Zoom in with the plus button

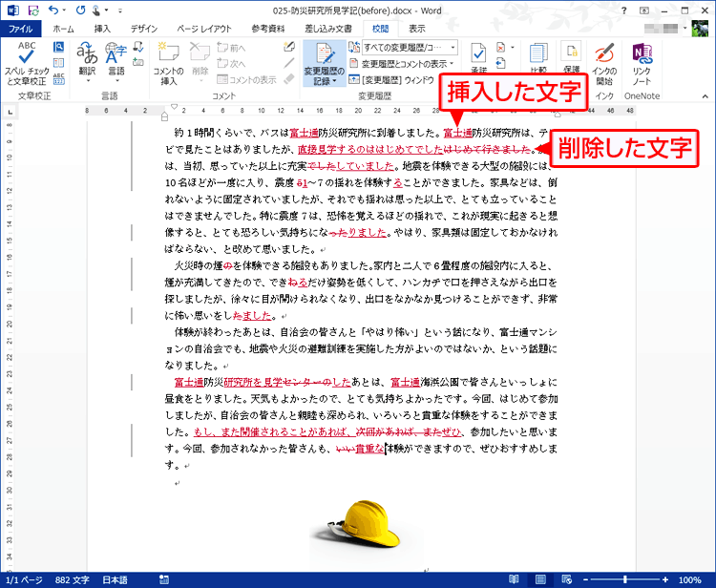click(x=665, y=579)
